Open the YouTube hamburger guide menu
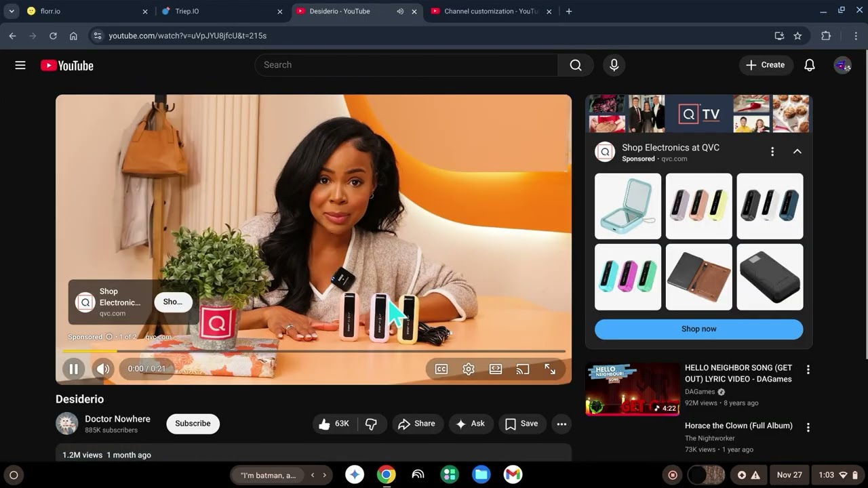This screenshot has width=868, height=488. pyautogui.click(x=20, y=65)
